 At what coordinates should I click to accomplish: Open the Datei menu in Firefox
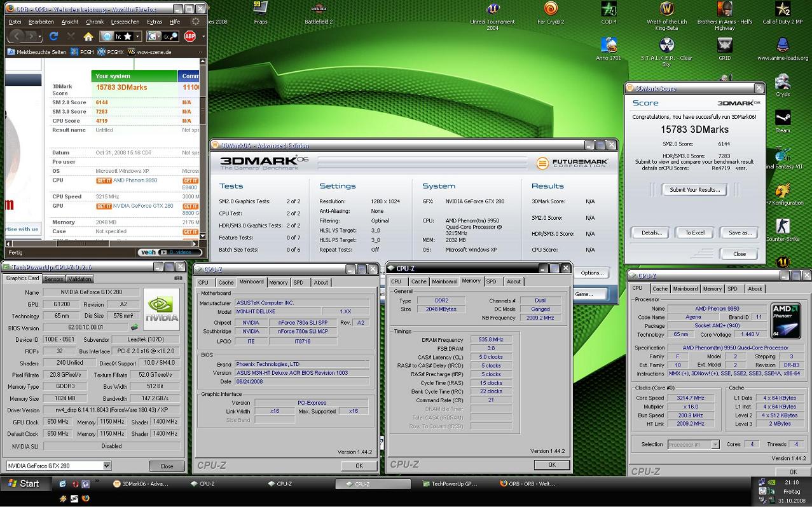15,22
